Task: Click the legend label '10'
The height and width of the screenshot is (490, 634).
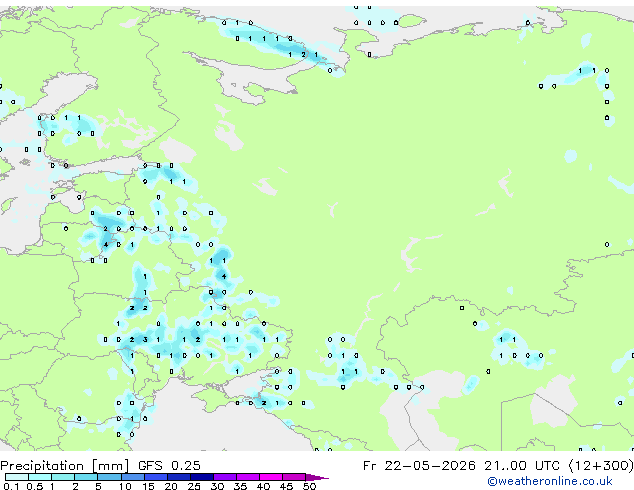Action: point(125,486)
